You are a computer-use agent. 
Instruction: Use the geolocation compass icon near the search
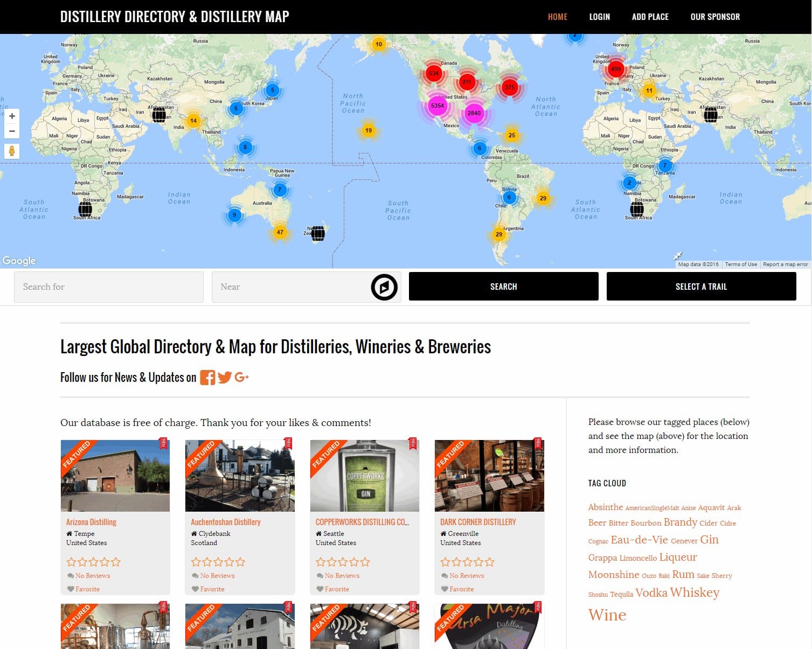pyautogui.click(x=383, y=287)
